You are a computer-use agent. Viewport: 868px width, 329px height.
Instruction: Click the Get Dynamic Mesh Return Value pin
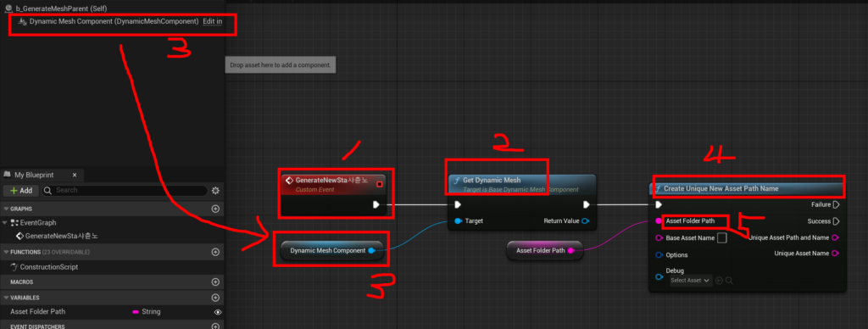point(585,221)
